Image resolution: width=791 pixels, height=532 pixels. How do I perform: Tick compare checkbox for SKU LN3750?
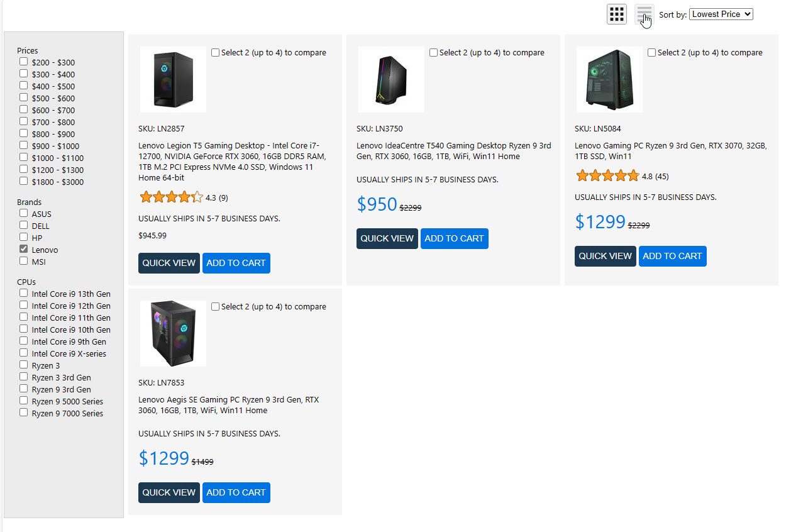coord(434,53)
